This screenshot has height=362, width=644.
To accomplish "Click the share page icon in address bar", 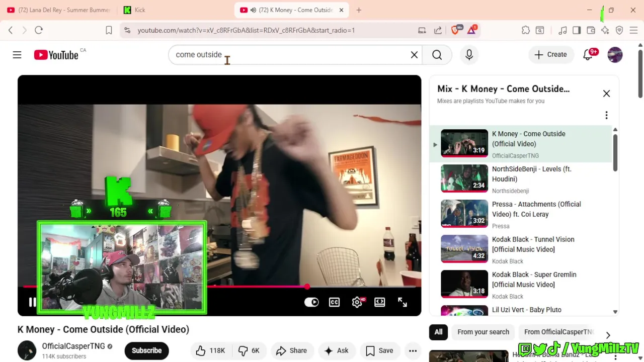I will [438, 30].
